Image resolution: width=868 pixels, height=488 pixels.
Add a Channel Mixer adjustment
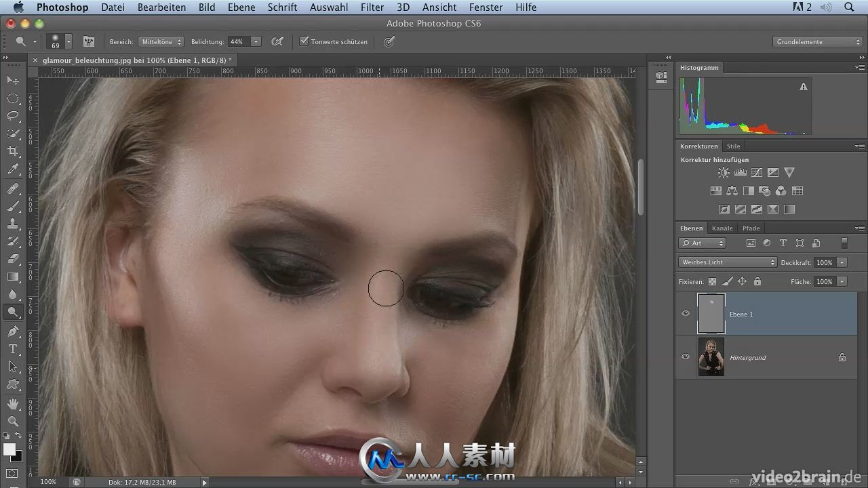(x=781, y=191)
